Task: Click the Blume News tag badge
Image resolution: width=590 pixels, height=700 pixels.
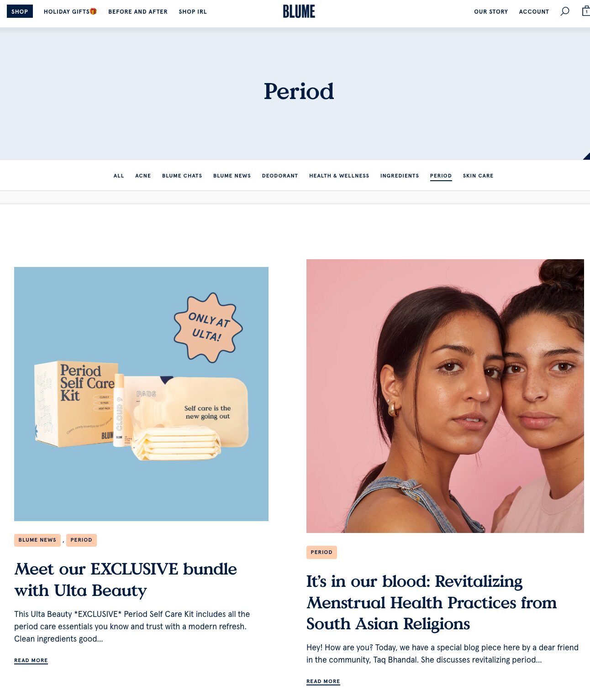Action: (37, 540)
